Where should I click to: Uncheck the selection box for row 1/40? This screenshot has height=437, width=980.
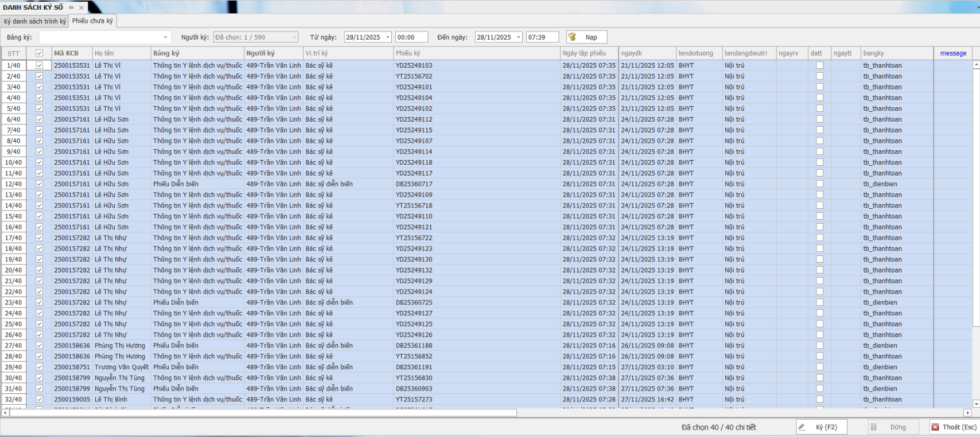coord(39,65)
